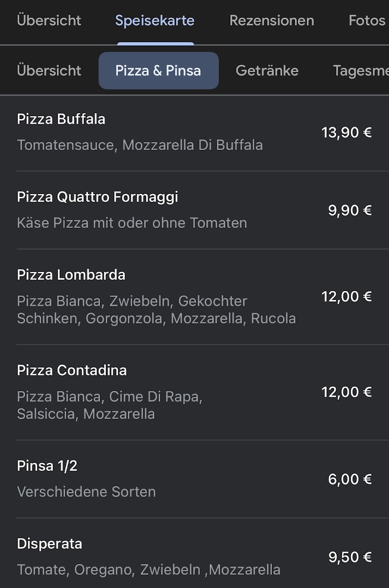Viewport: 389px width, 588px height.
Task: Open the Fotos tab
Action: (x=366, y=21)
